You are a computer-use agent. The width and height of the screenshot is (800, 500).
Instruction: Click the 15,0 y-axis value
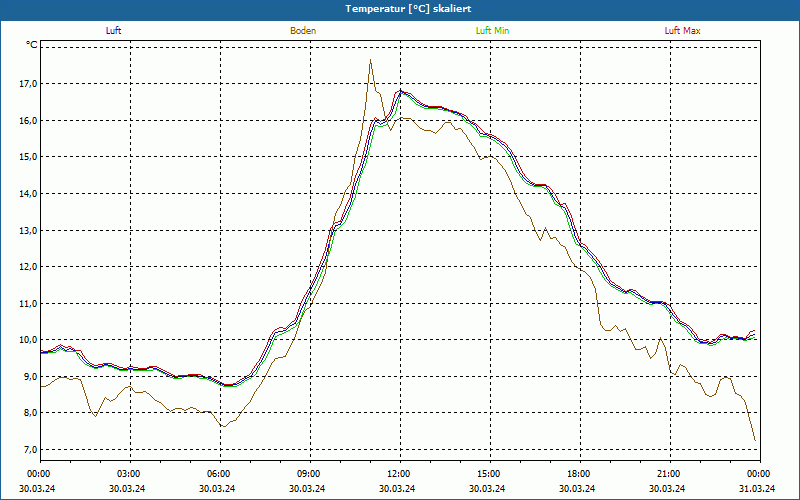click(30, 157)
